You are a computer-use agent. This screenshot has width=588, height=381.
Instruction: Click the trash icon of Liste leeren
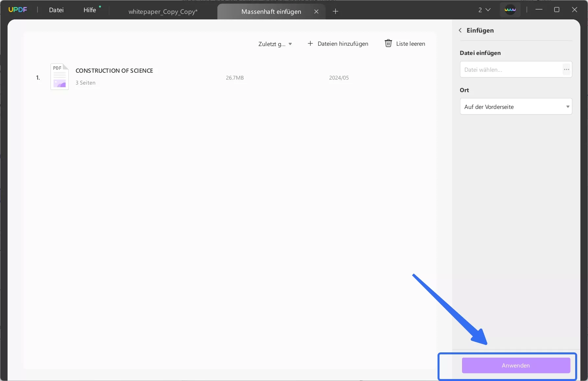pos(388,43)
